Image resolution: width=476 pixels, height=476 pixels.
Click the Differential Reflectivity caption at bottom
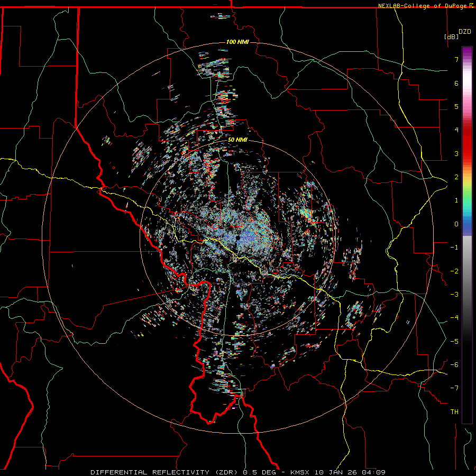coord(238,472)
